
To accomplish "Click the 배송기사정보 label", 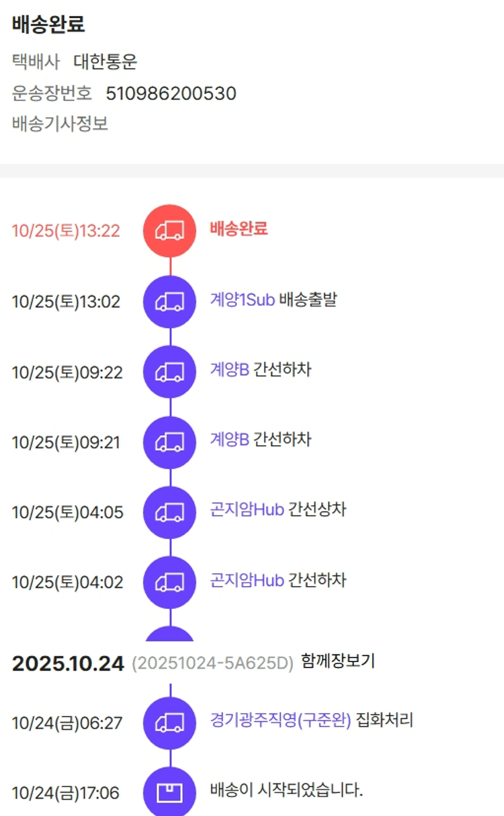I will point(60,124).
